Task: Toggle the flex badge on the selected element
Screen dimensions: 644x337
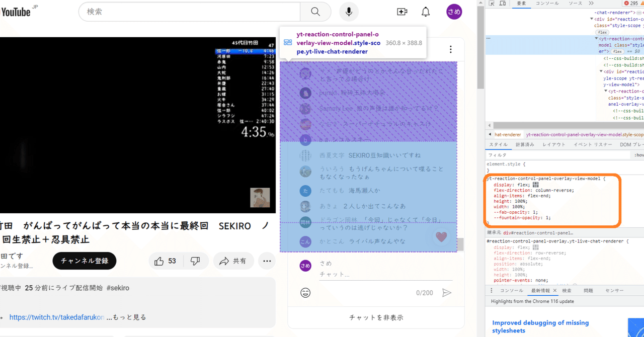Action: (x=617, y=50)
